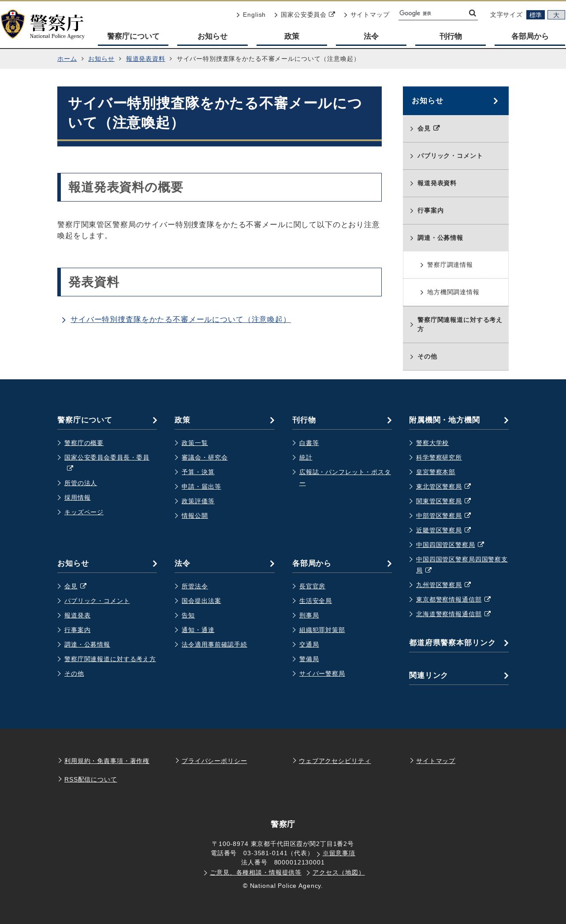Open 報道発表資料 in the sidebar
This screenshot has height=924, width=566.
tap(456, 183)
